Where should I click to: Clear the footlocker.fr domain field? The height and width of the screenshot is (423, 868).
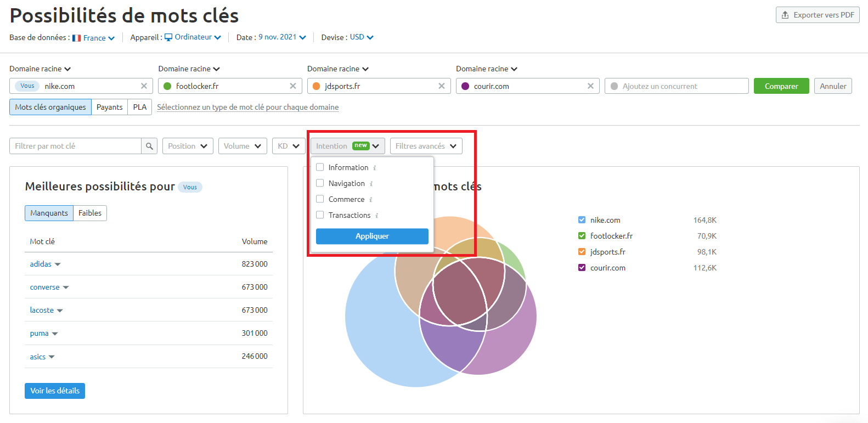[x=292, y=86]
